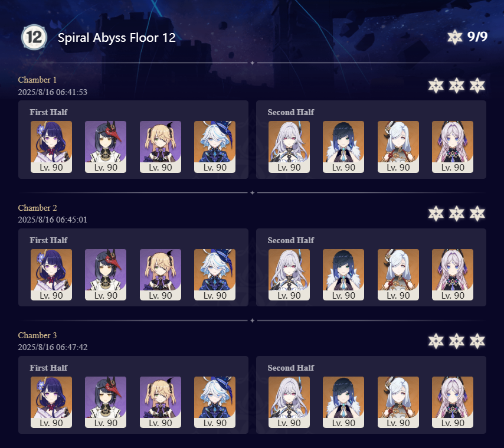The image size is (504, 448).
Task: Open Furina's card in Chamber 1 First Half
Action: point(215,147)
